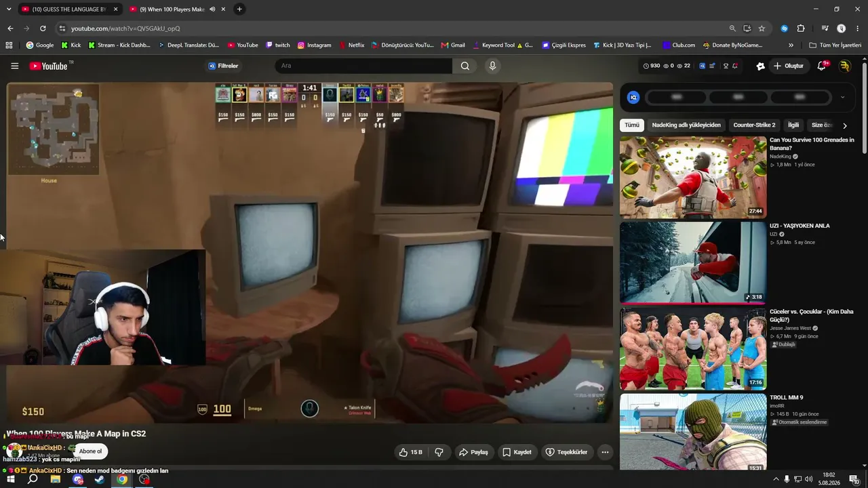Click the Kaydet save button
The image size is (868, 488).
click(517, 452)
